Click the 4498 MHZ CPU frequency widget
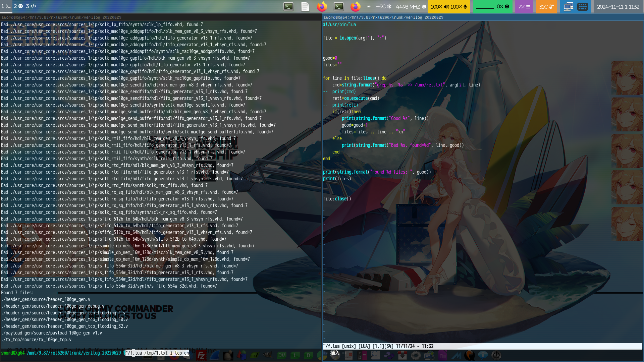Screen dimensions: 644x362 pos(411,6)
